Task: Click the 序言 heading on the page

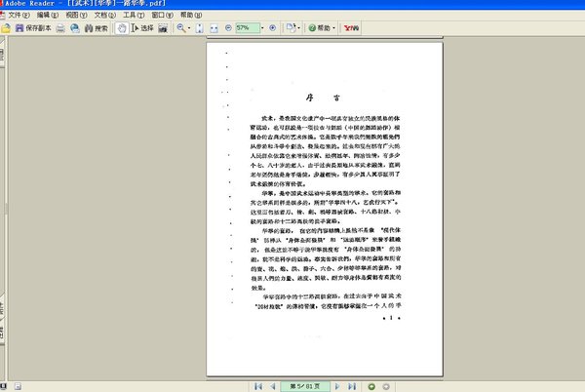Action: 323,98
